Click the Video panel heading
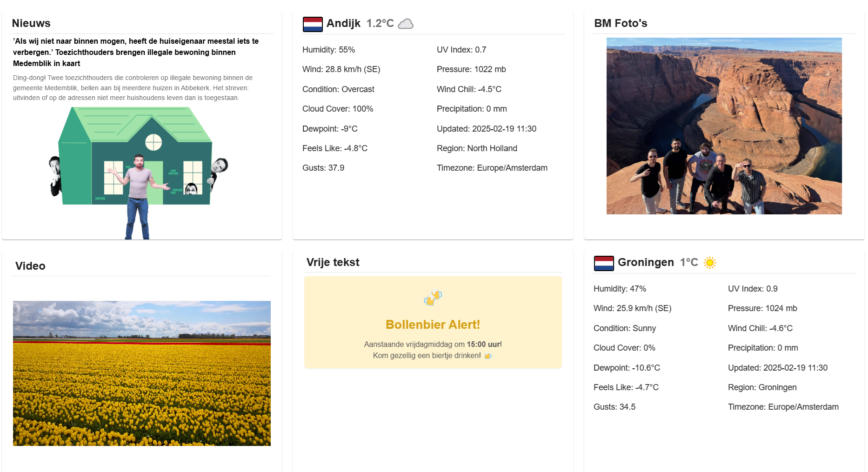The height and width of the screenshot is (472, 868). click(x=30, y=266)
